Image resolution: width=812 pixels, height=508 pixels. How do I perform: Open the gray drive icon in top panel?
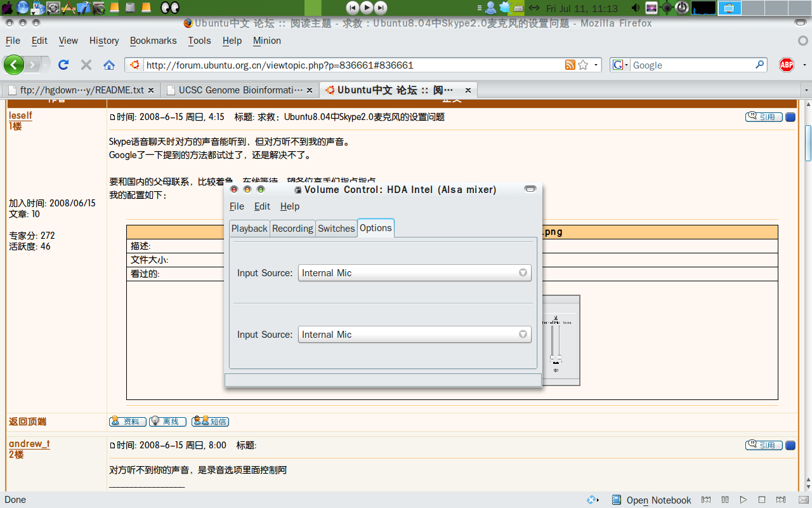[131, 8]
